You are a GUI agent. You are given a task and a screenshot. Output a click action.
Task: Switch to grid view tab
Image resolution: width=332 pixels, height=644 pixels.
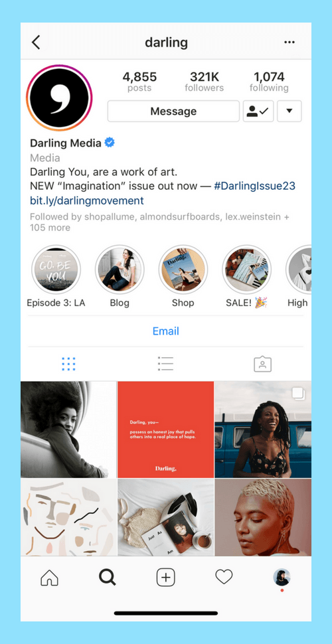click(68, 364)
